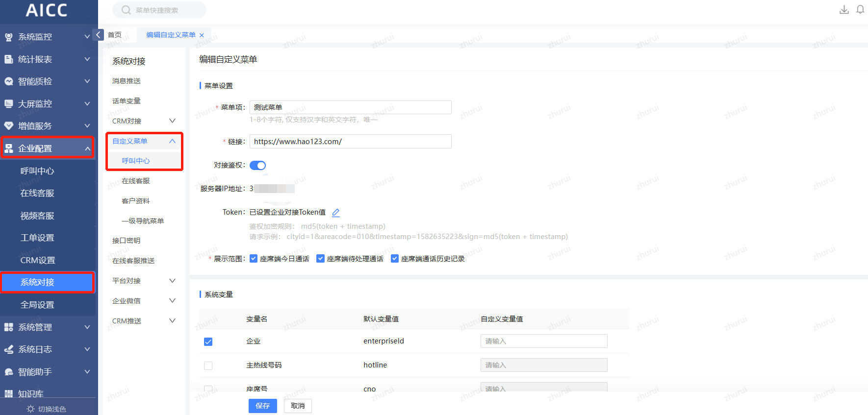Uncheck 座席端通话历史记录 checkbox
This screenshot has width=868, height=415.
point(395,259)
